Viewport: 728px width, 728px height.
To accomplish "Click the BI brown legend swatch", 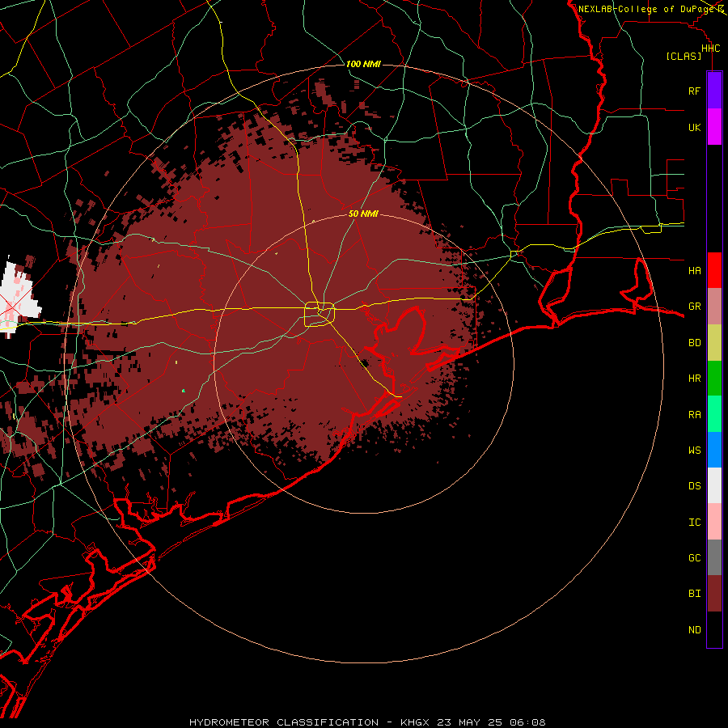I will 714,594.
